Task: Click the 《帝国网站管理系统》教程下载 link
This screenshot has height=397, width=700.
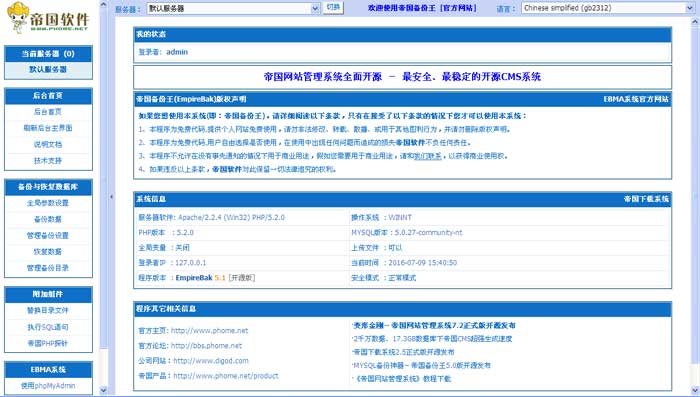Action: pos(402,379)
